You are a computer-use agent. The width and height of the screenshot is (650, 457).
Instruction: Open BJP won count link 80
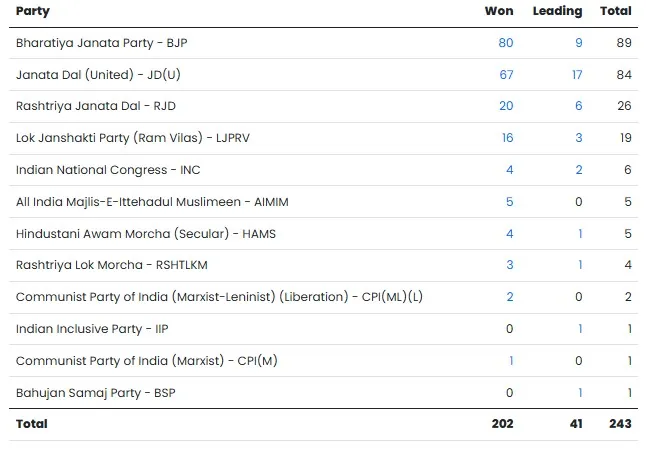(505, 43)
